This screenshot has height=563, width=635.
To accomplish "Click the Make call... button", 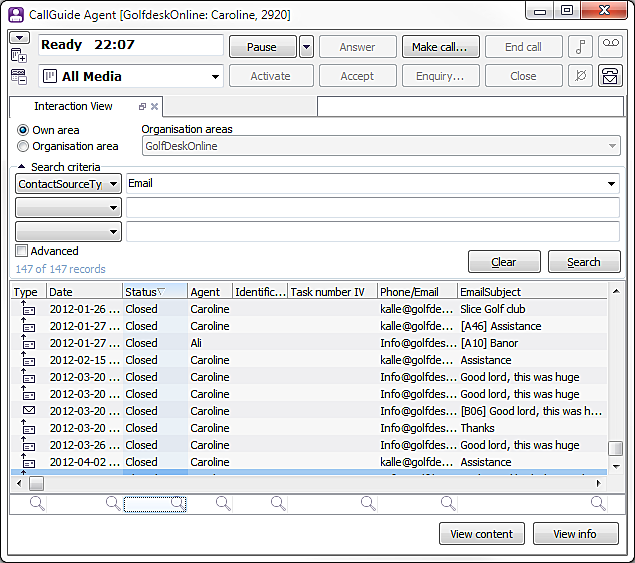I will 441,47.
